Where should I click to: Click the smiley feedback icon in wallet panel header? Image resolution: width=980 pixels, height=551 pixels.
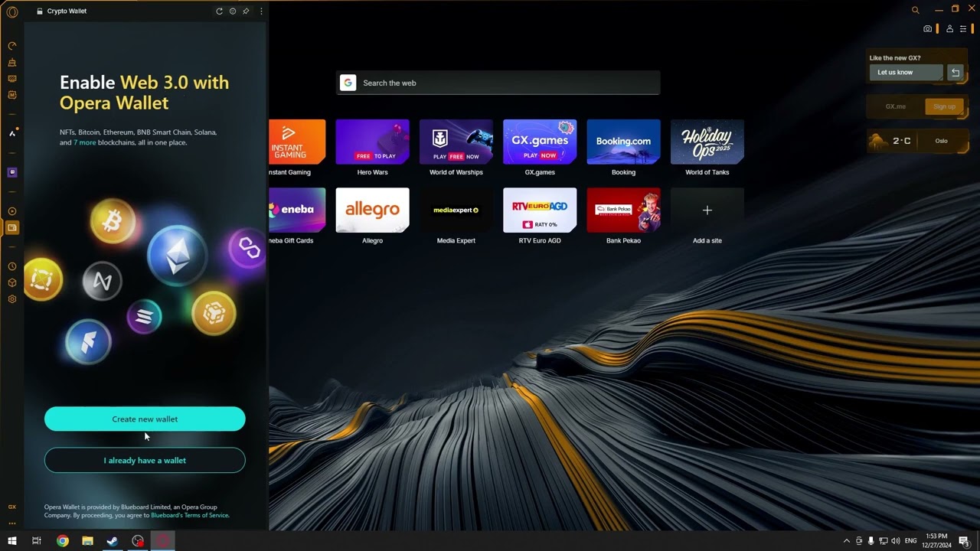pos(233,11)
